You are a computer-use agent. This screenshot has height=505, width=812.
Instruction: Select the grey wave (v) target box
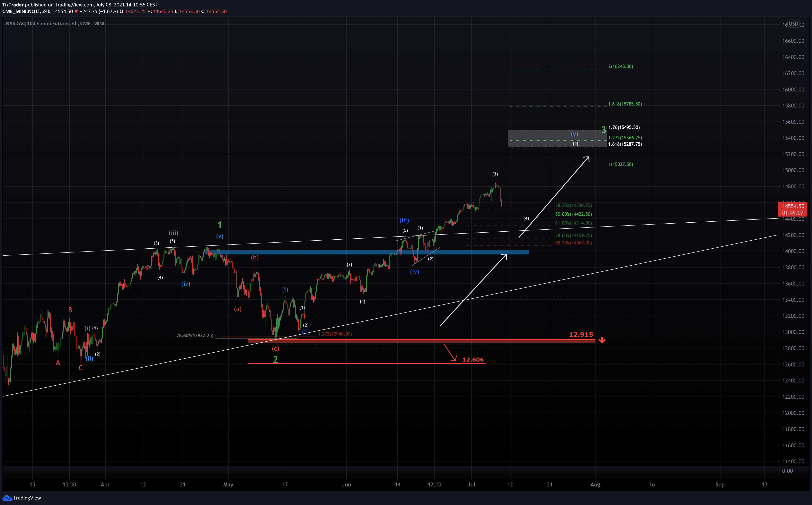557,139
